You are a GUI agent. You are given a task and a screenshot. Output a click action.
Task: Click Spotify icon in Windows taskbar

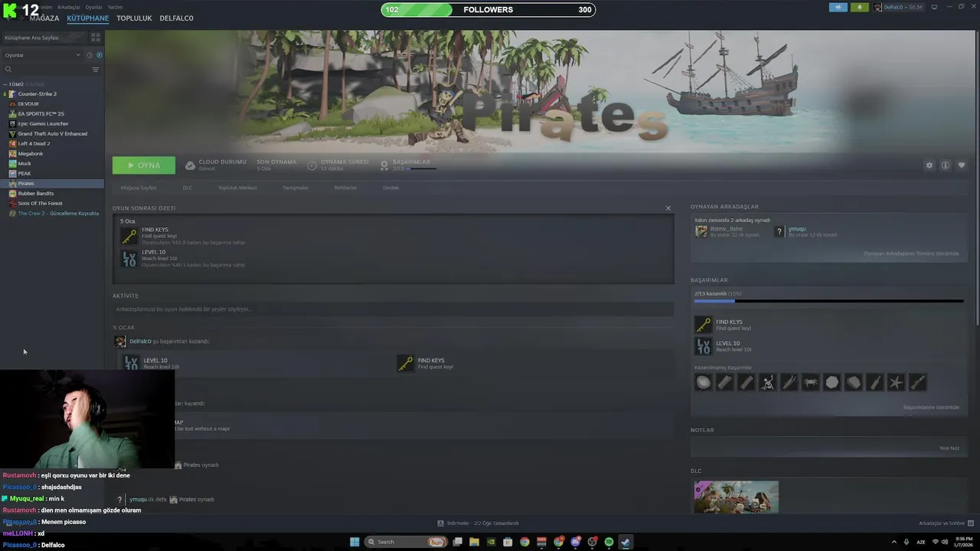tap(609, 542)
